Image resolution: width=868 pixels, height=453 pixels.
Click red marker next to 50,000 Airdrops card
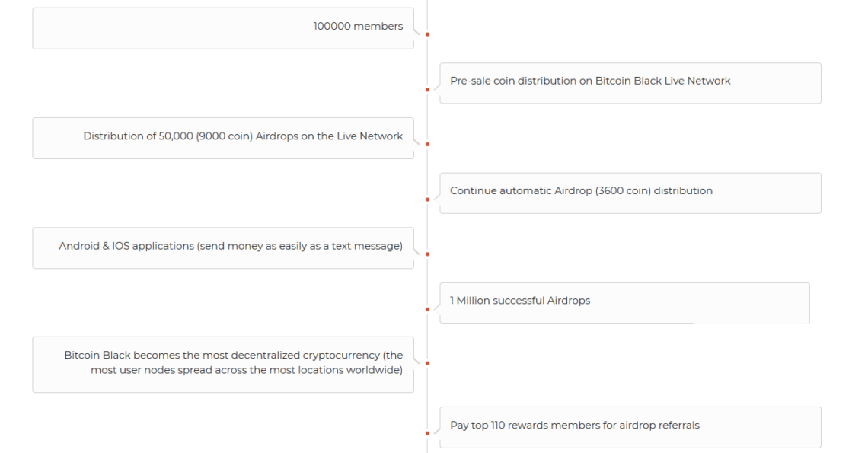pyautogui.click(x=427, y=144)
